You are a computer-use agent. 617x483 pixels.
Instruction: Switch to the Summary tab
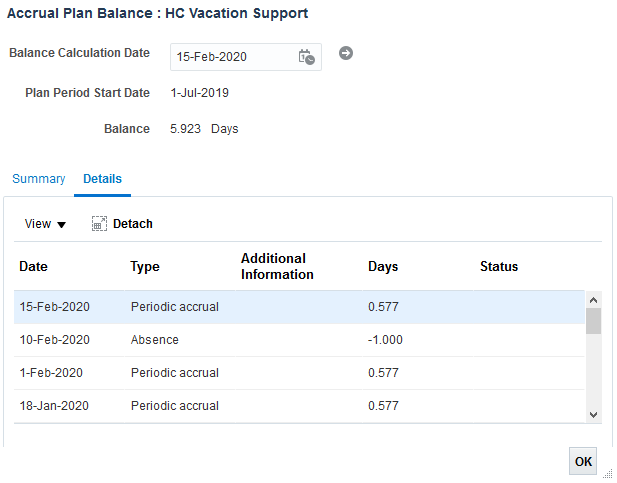[39, 179]
